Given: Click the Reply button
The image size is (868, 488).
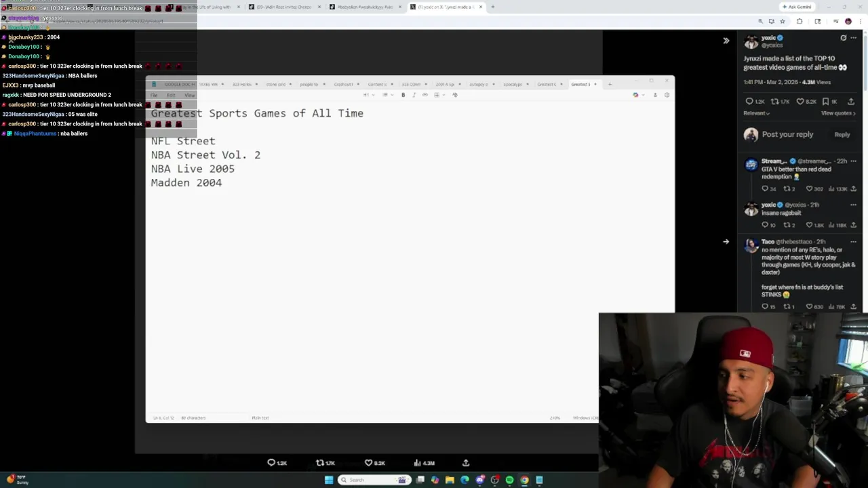Looking at the screenshot, I should [x=842, y=135].
